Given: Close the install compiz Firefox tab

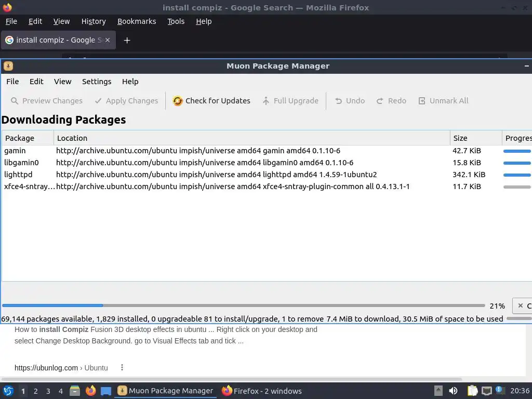Looking at the screenshot, I should tap(108, 40).
